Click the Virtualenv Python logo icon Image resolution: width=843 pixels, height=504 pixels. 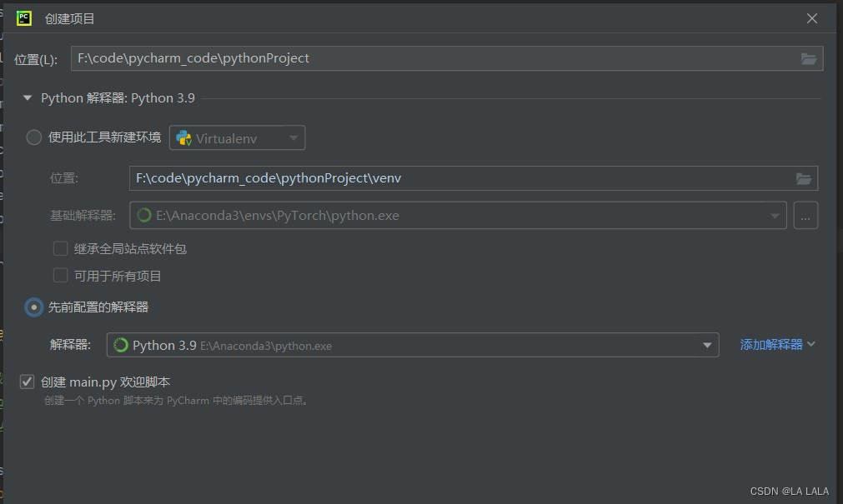click(184, 138)
